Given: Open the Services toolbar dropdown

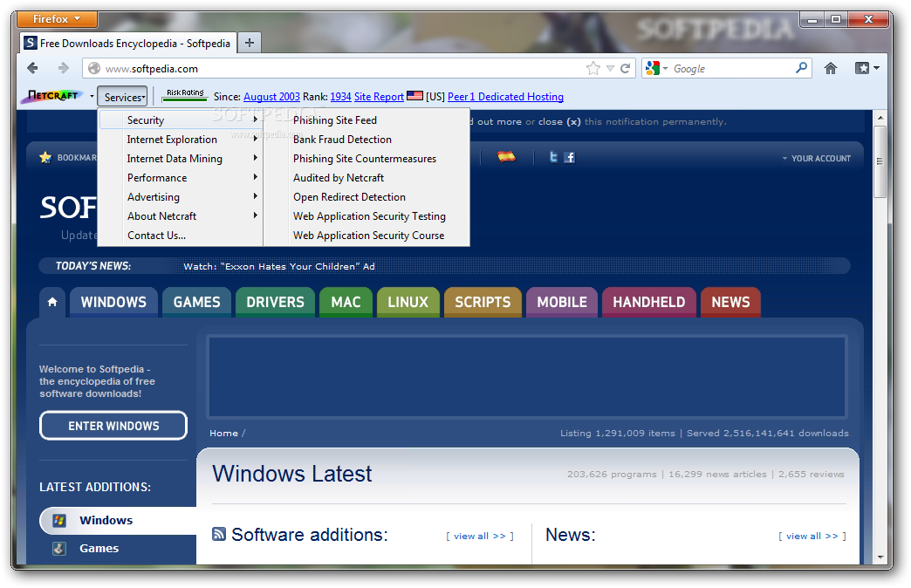Looking at the screenshot, I should [x=122, y=97].
